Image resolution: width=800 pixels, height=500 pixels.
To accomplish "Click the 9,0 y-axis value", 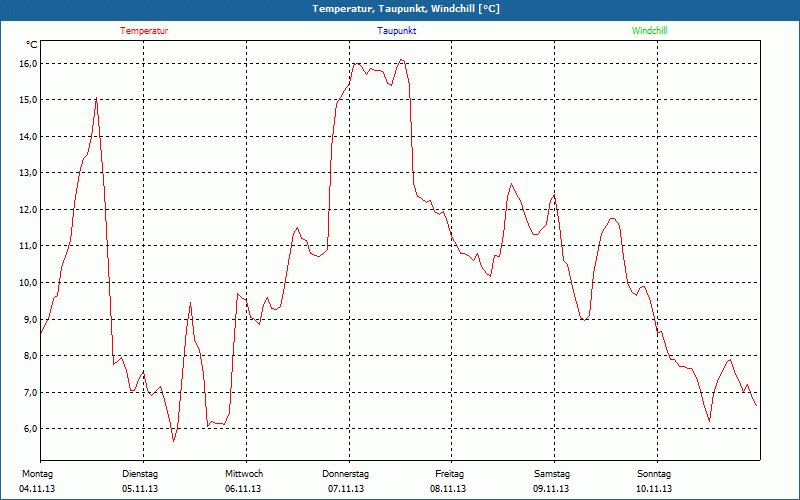I will [x=31, y=319].
